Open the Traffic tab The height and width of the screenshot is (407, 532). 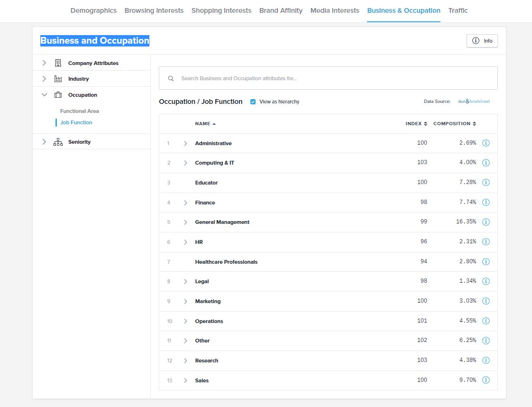(458, 10)
